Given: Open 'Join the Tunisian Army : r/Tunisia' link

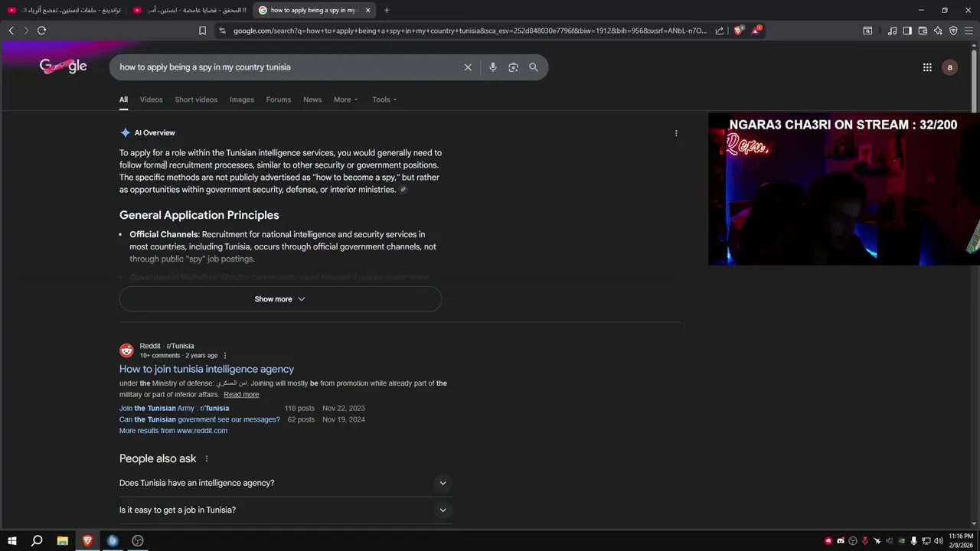Looking at the screenshot, I should (x=174, y=409).
